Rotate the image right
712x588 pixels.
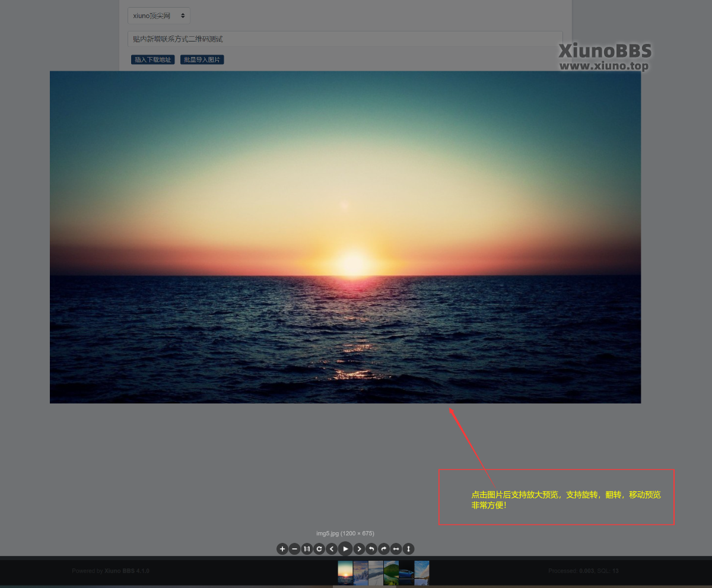(x=384, y=549)
